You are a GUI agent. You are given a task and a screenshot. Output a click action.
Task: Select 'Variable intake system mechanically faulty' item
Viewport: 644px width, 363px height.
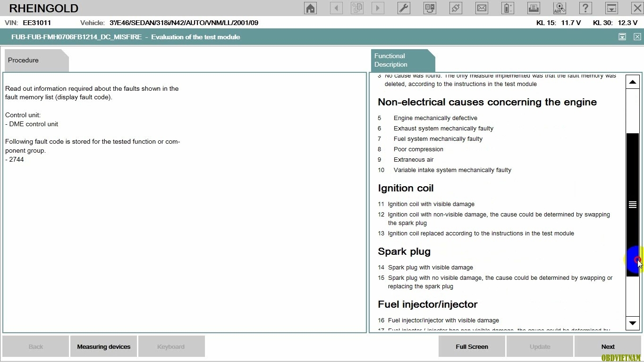pos(452,170)
